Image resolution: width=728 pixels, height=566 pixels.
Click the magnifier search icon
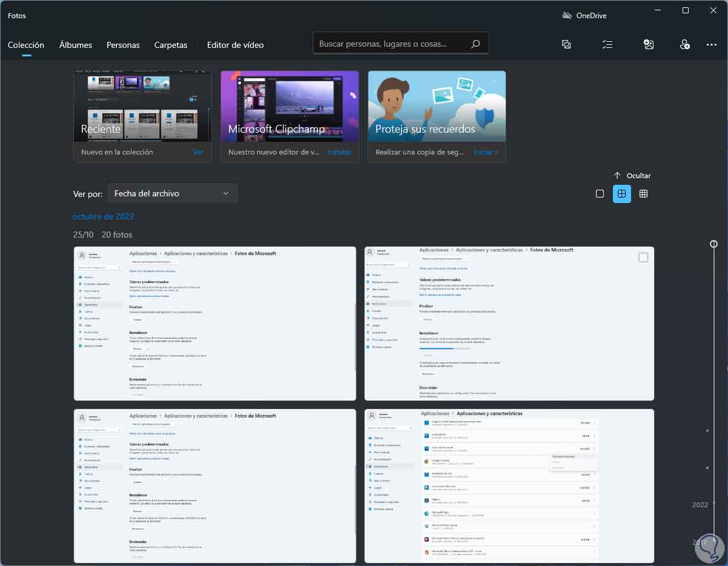(475, 44)
